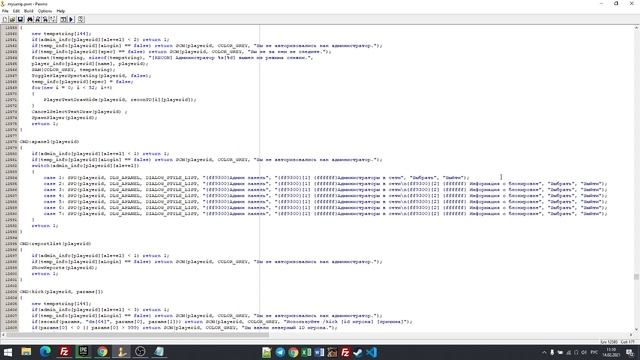Create a new file with toolbar New icon

click(5, 19)
